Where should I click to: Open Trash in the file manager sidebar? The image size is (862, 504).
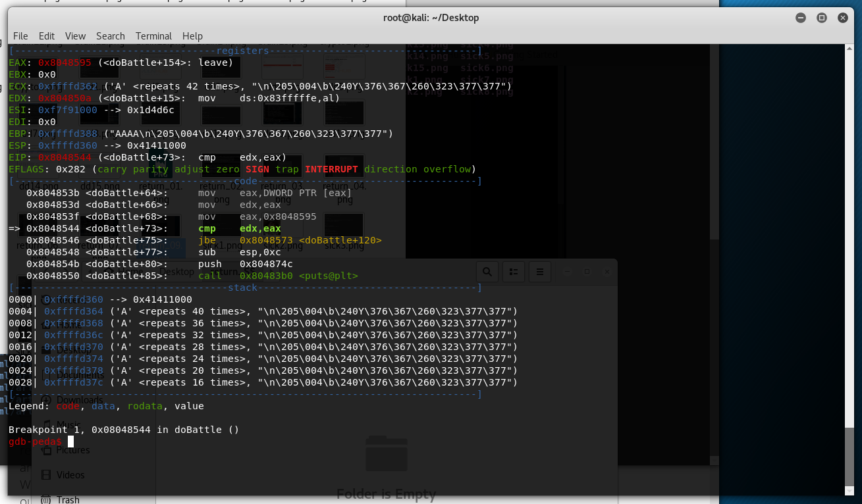68,499
